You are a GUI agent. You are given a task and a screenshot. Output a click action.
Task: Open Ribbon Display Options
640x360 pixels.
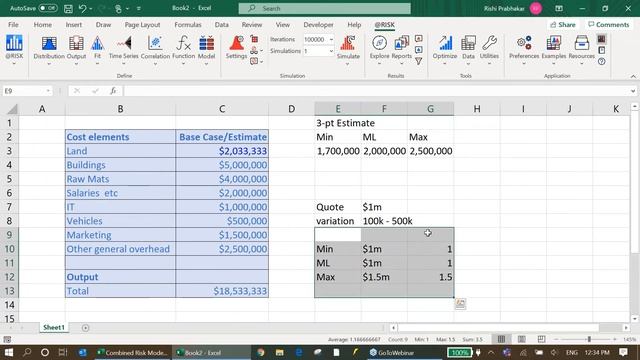click(x=559, y=8)
